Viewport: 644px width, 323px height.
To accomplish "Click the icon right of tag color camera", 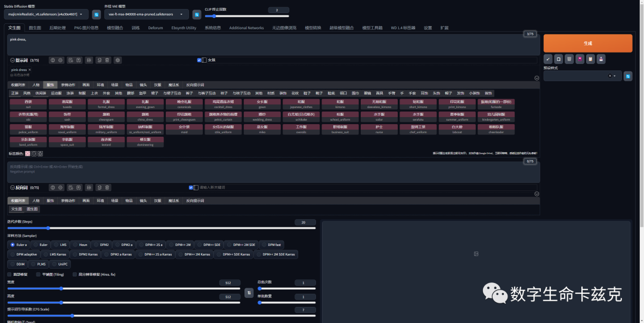I will click(41, 153).
